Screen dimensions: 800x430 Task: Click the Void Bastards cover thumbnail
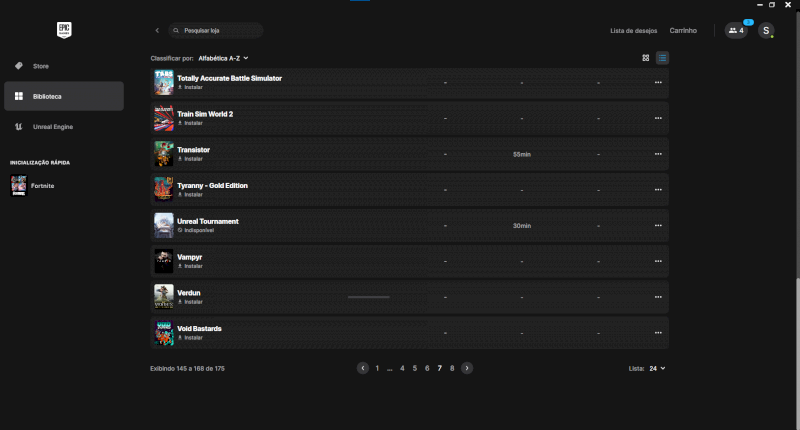(164, 333)
